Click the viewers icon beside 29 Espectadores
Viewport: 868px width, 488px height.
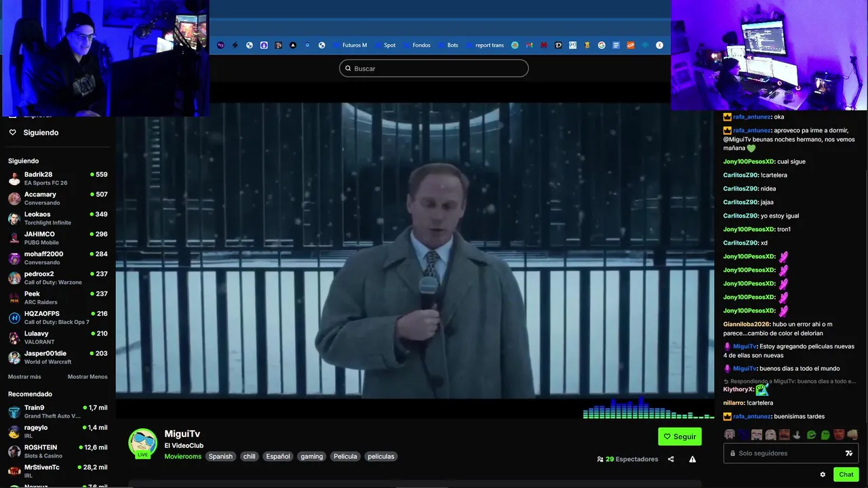click(600, 459)
